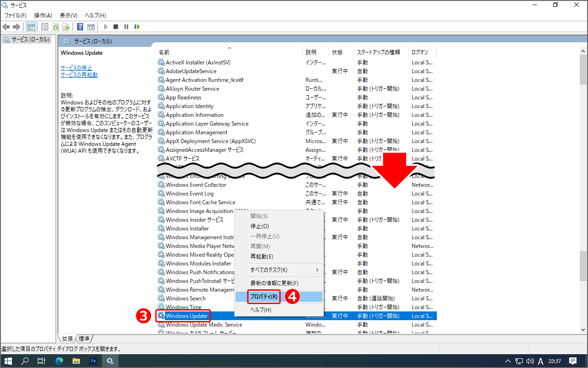
Task: Select Application Layer Gateway Service row
Action: 296,124
